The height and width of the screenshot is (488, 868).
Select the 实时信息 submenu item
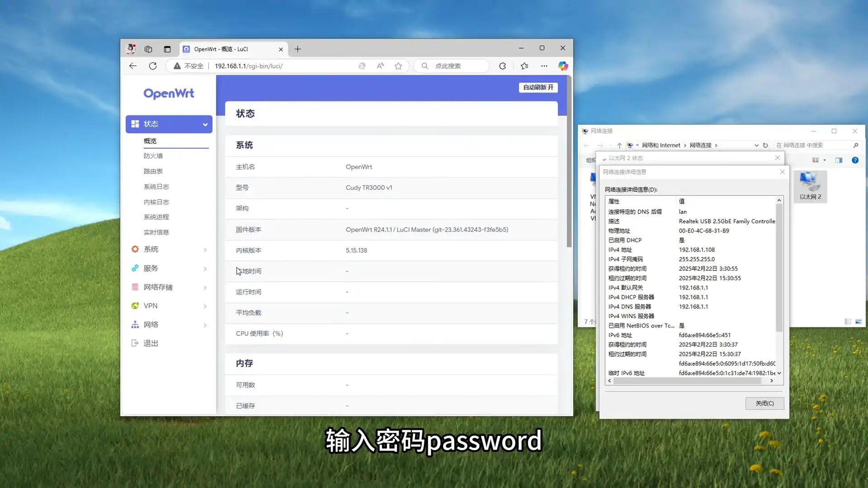(x=156, y=232)
